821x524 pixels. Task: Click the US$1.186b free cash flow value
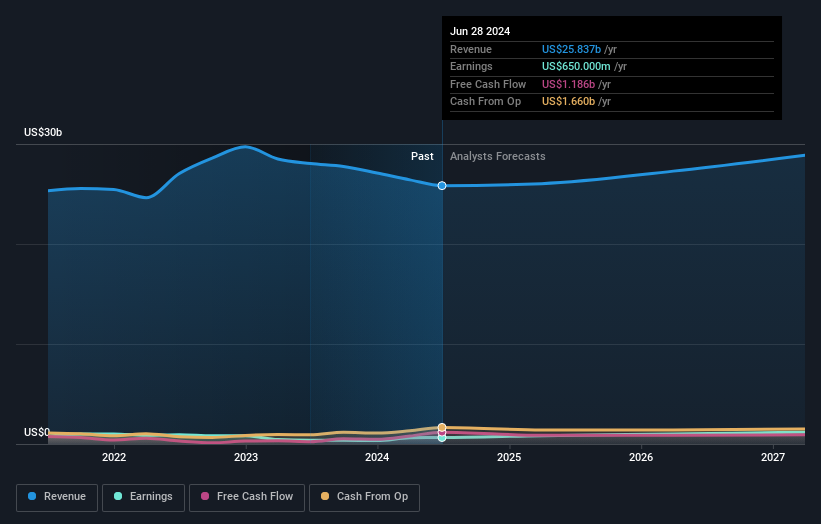point(568,84)
